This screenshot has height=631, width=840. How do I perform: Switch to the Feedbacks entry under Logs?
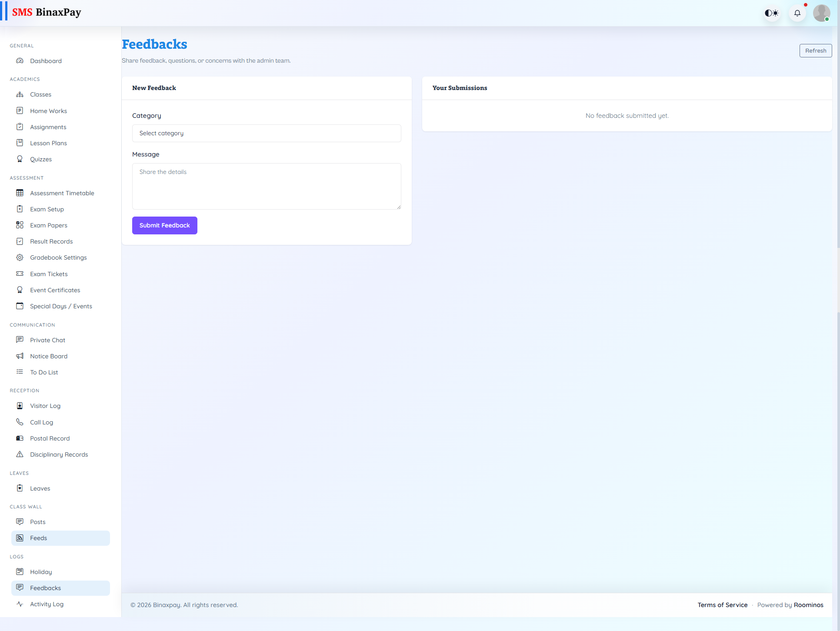pos(45,588)
